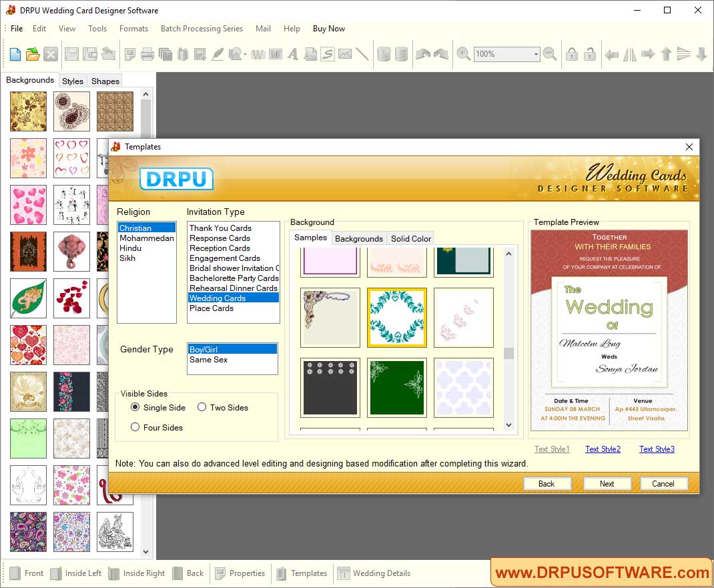Click the up arrow toolbar icon

coord(666,54)
